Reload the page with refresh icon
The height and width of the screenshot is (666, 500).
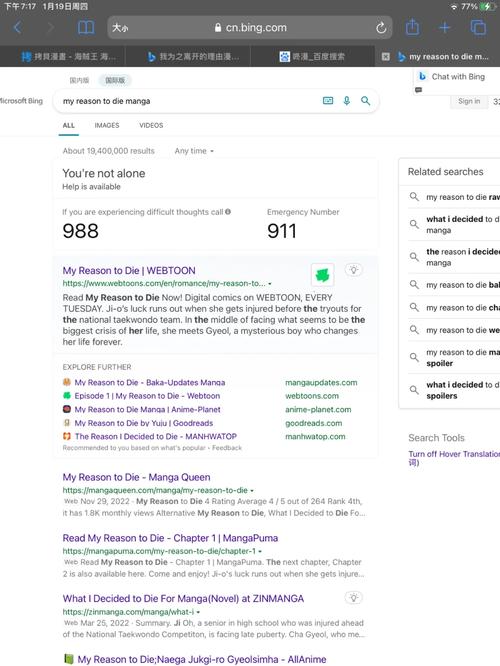click(x=381, y=28)
